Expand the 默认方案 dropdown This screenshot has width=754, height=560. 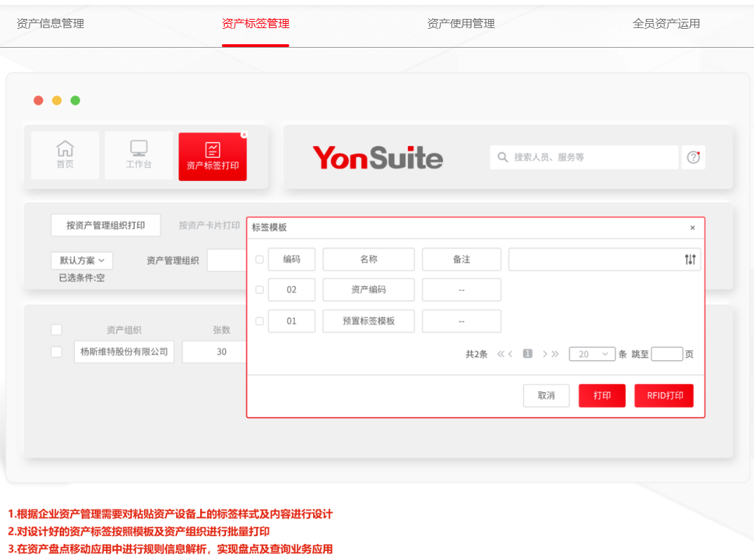click(81, 260)
